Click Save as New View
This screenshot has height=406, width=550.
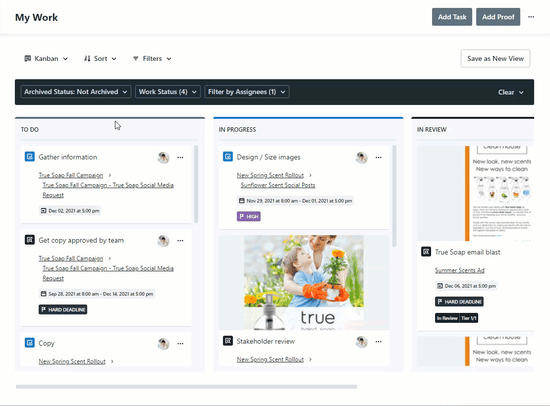pos(495,59)
